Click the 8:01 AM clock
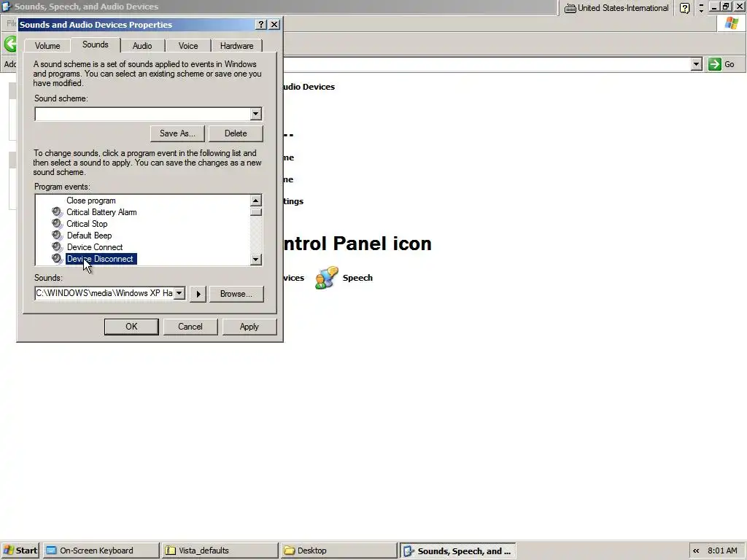Viewport: 747px width, 560px height. coord(722,551)
